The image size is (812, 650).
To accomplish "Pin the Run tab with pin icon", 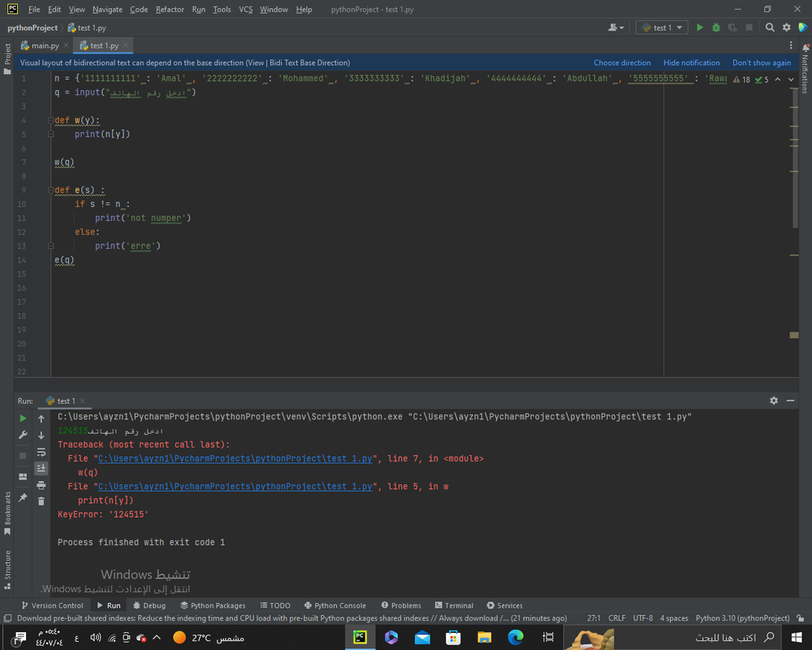I will coord(23,497).
